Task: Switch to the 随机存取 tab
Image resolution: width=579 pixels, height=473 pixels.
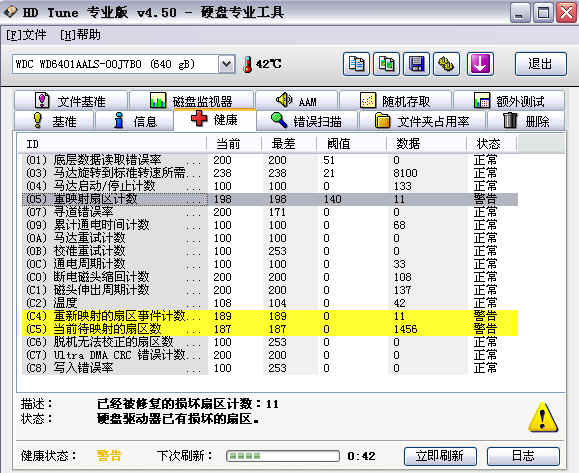Action: [395, 100]
